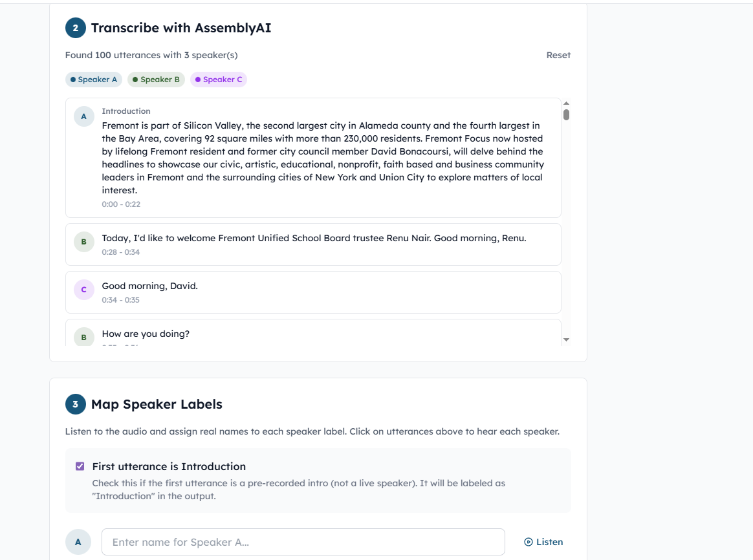Screen dimensions: 753x560
Task: Select the Fremont Focus introduction utterance text
Action: [323, 158]
